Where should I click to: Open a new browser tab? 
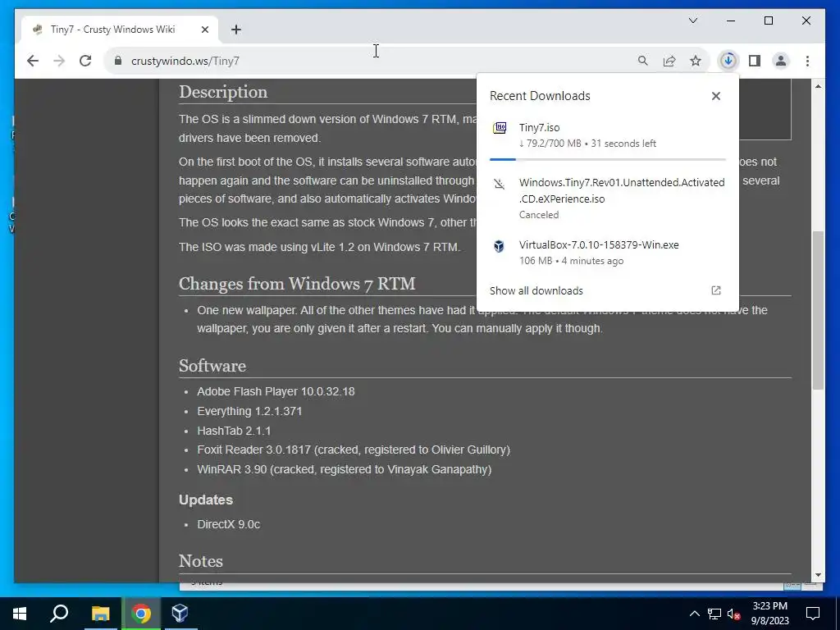(236, 30)
